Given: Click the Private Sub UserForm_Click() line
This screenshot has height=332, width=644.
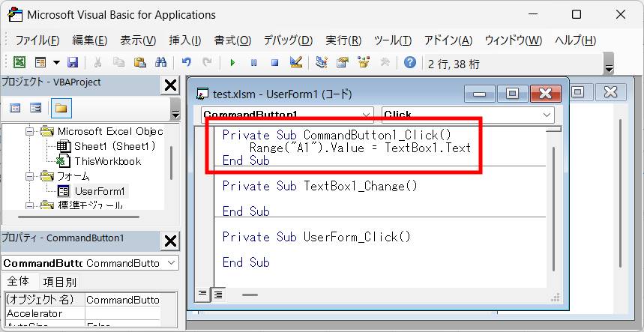Looking at the screenshot, I should pyautogui.click(x=316, y=237).
